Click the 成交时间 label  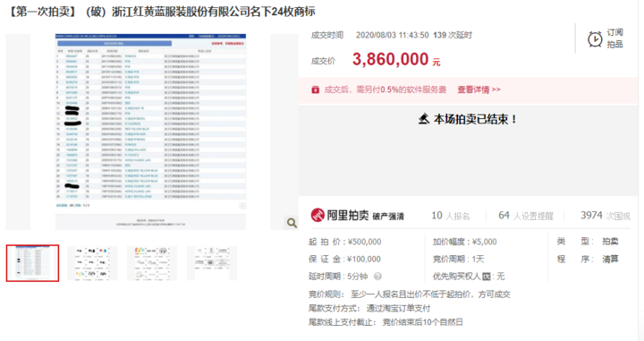(327, 35)
